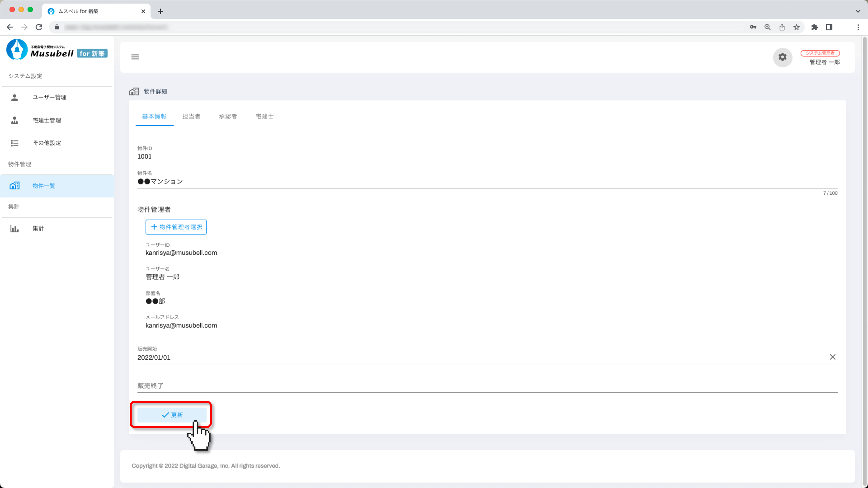Open その他設定 in sidebar
This screenshot has width=868, height=488.
(x=47, y=143)
